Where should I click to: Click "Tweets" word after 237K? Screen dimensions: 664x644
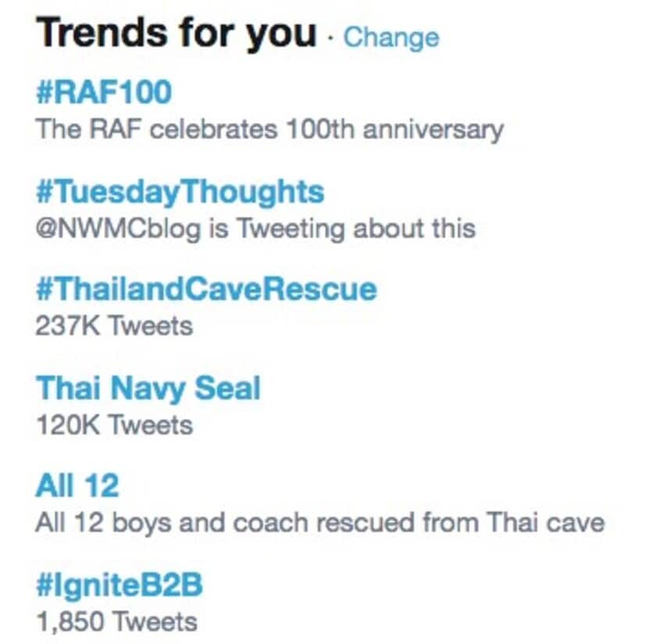click(x=150, y=326)
